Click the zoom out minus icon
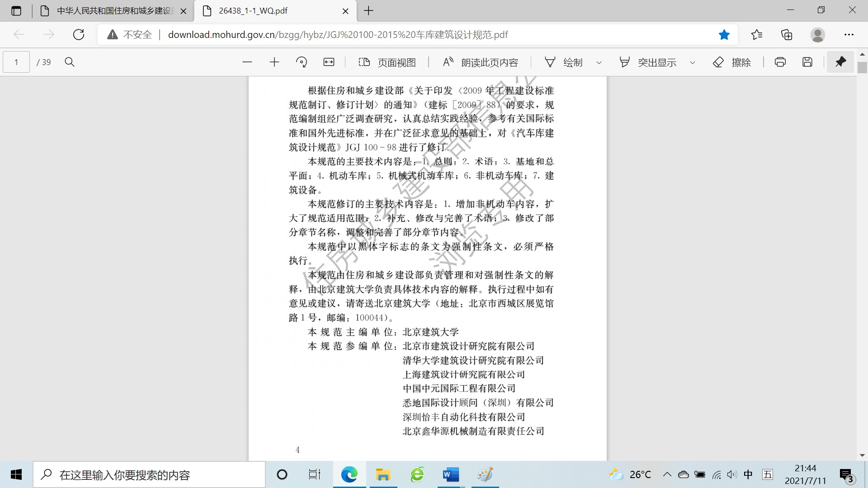Viewport: 868px width, 488px height. coord(247,62)
